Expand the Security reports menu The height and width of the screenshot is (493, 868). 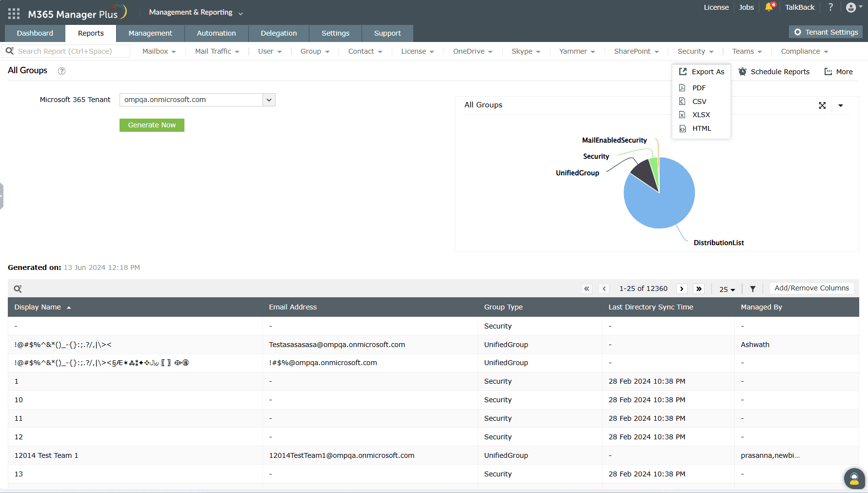coord(695,51)
